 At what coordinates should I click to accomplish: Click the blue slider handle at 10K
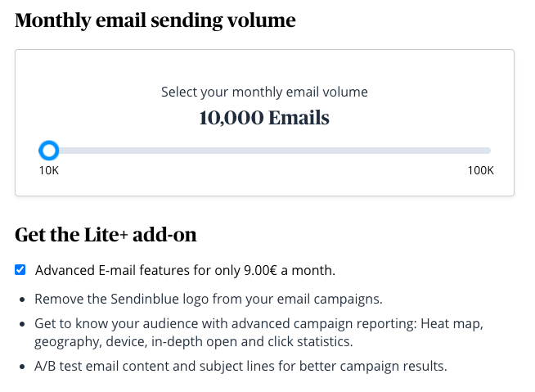point(49,151)
